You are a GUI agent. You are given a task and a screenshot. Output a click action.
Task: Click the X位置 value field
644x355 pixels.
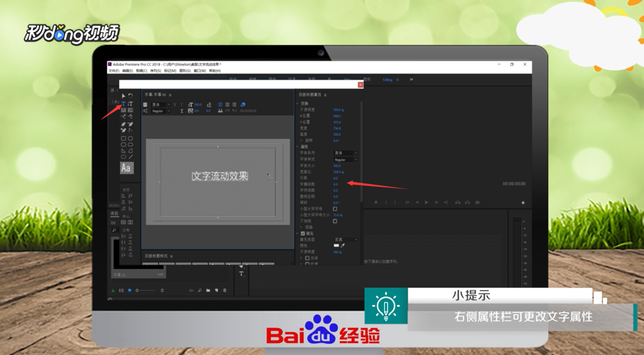337,116
